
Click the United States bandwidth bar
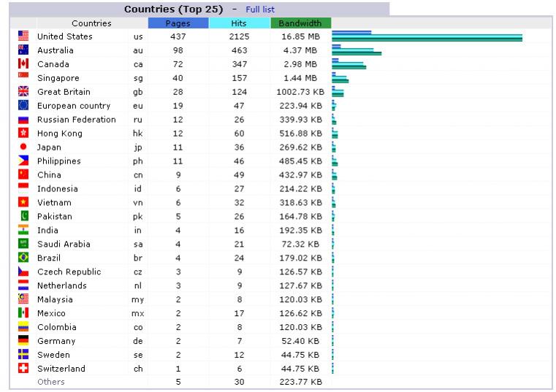[427, 38]
